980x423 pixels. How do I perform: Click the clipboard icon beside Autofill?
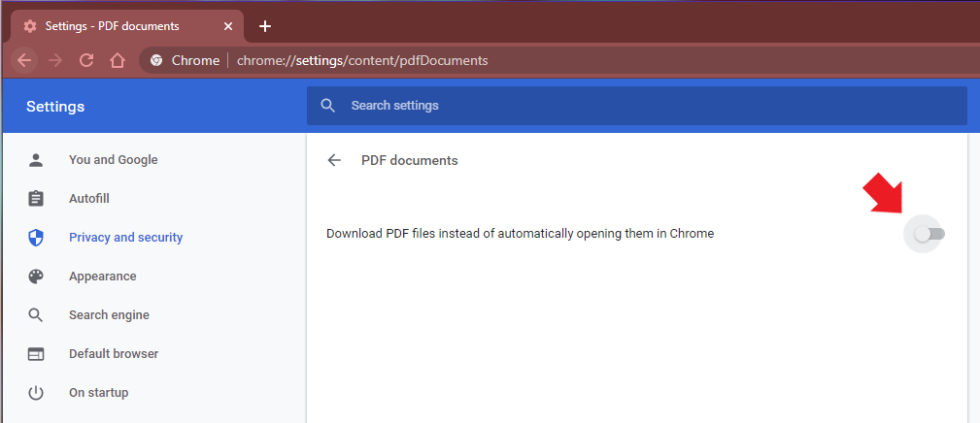click(x=36, y=198)
